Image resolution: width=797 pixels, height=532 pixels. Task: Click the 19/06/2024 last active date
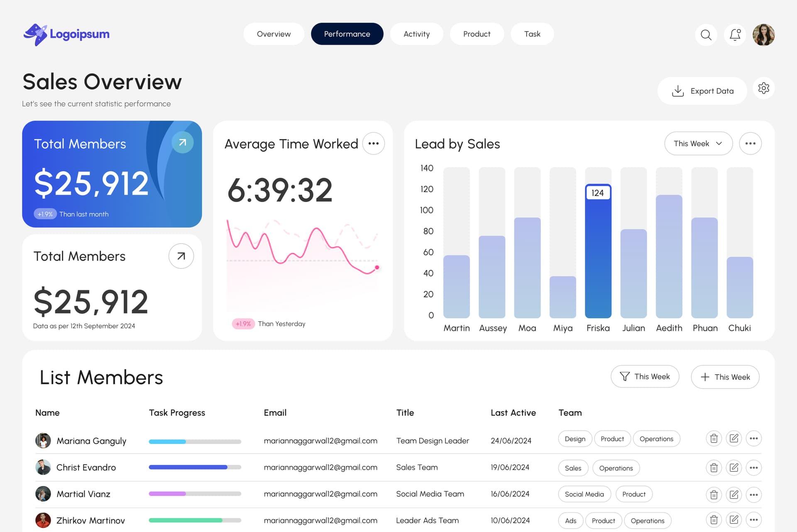tap(510, 467)
